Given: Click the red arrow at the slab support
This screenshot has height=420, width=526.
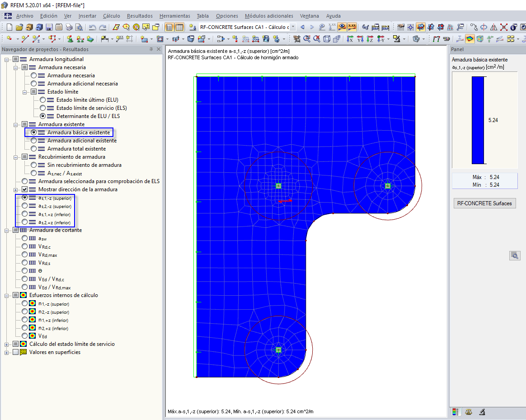Looking at the screenshot, I should [285, 201].
